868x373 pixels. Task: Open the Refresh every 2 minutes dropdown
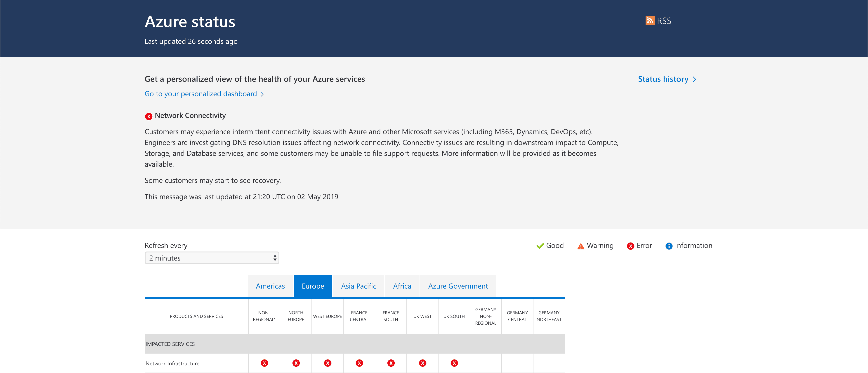point(212,258)
